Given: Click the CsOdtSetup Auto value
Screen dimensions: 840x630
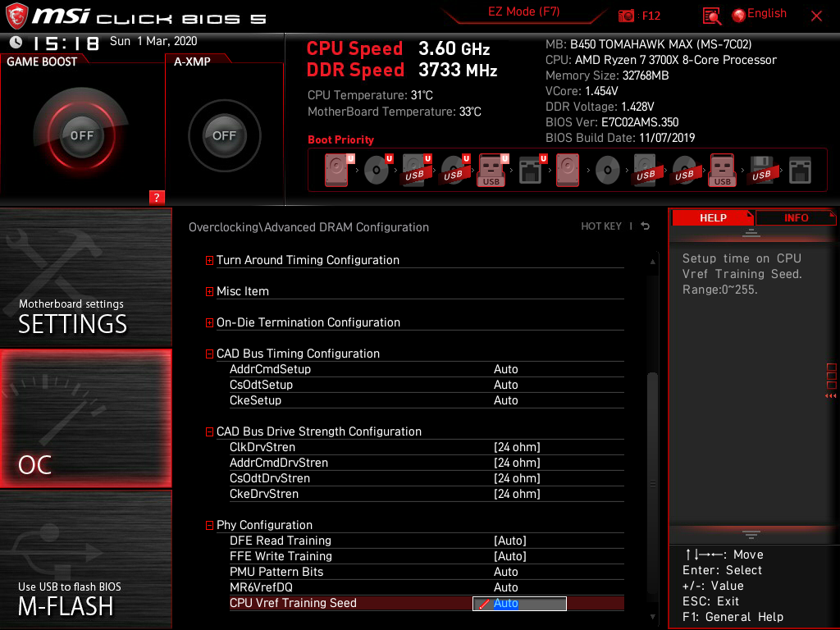Looking at the screenshot, I should click(x=505, y=385).
